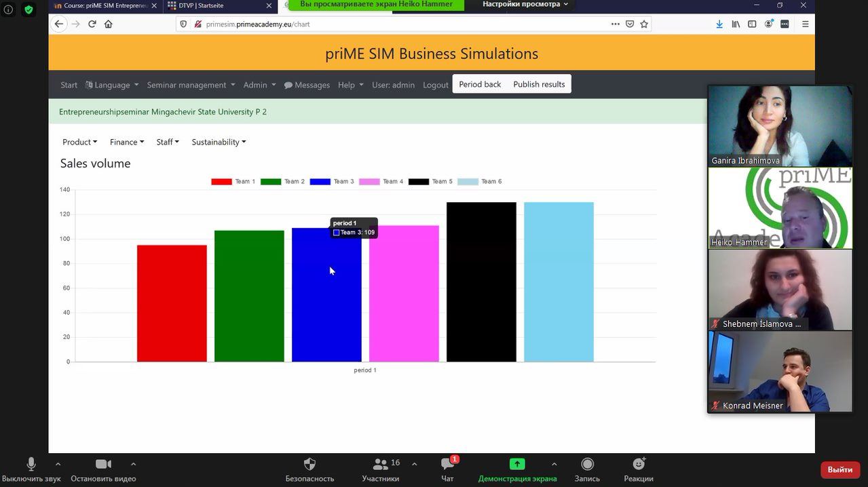Mute the microphone in Zoom
Image resolution: width=868 pixels, height=487 pixels.
tap(31, 464)
